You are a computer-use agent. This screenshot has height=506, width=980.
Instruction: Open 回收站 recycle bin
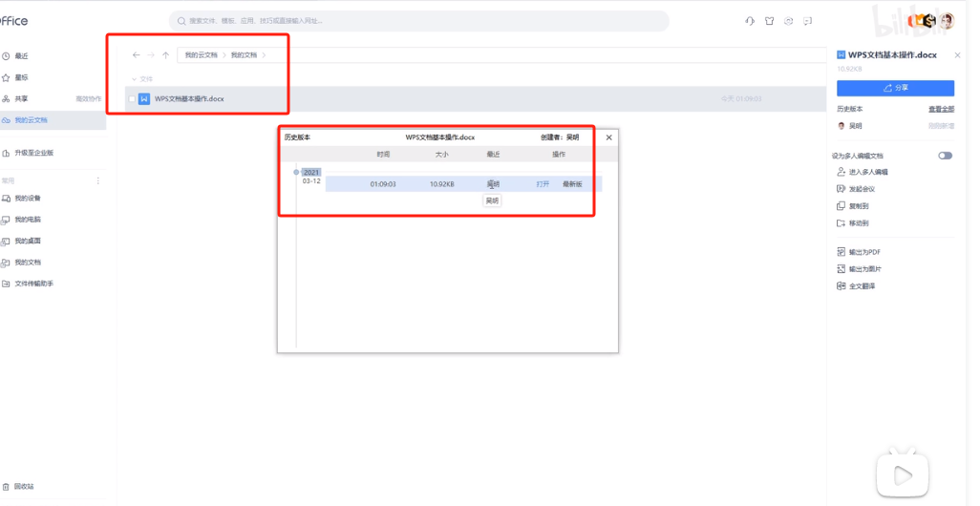24,487
